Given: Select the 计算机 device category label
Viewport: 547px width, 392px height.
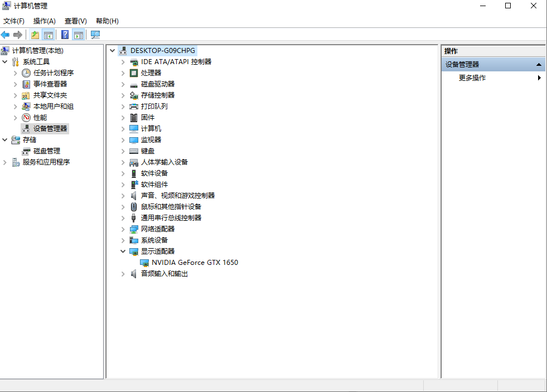Looking at the screenshot, I should 151,129.
